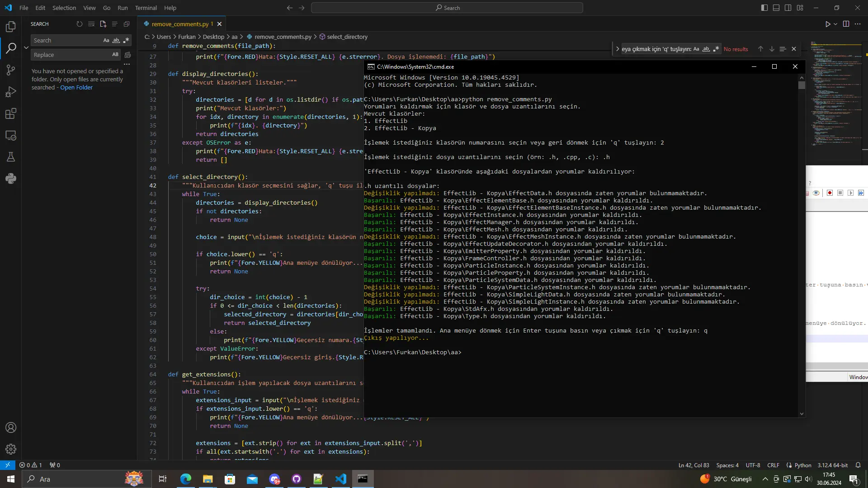Expand replace mode in find widget
This screenshot has width=868, height=488.
[x=617, y=49]
